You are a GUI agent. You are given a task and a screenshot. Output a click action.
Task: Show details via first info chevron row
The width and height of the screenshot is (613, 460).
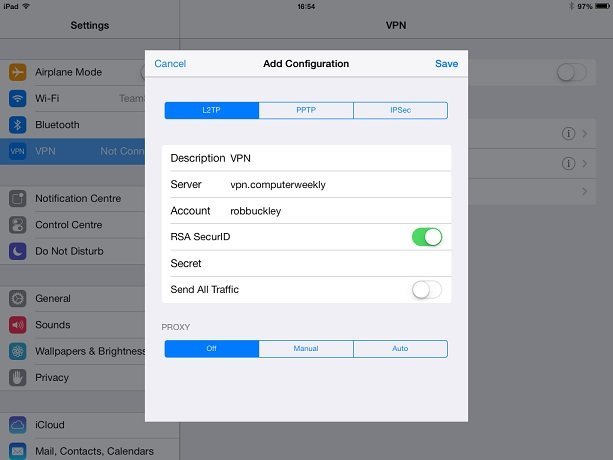coord(568,134)
